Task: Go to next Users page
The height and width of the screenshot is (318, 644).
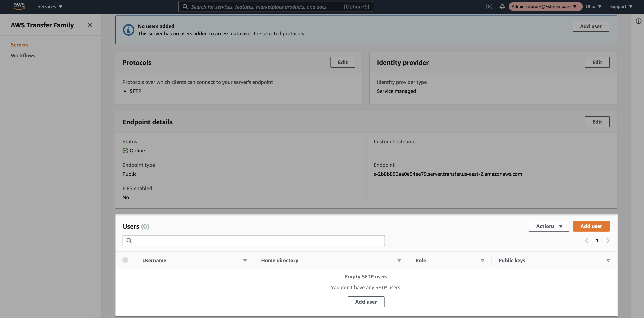Action: coord(608,241)
